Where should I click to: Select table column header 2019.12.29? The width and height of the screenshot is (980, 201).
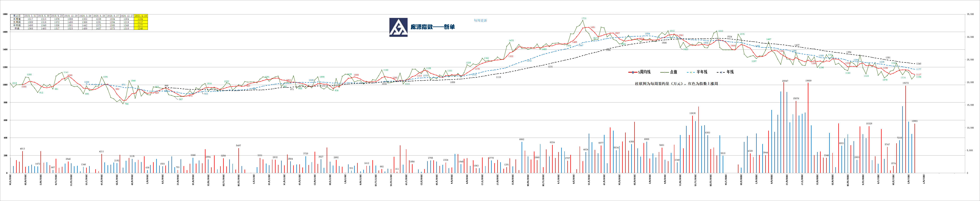click(x=71, y=16)
